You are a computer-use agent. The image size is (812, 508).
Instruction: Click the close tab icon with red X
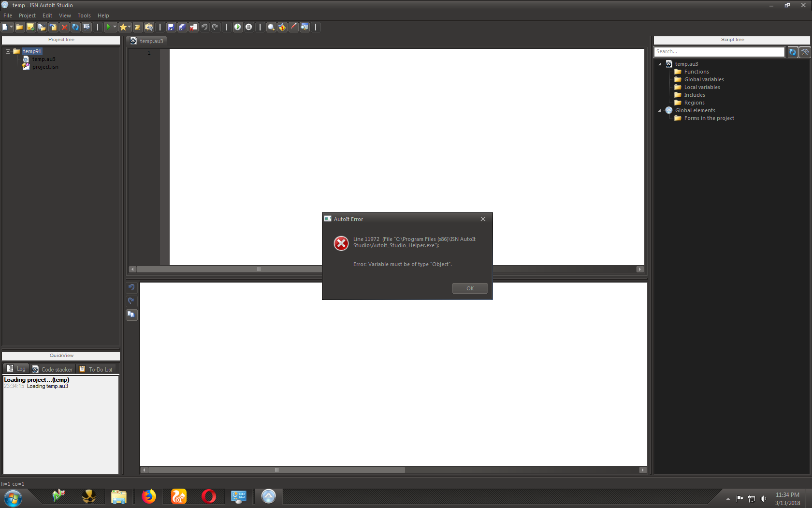coord(193,27)
